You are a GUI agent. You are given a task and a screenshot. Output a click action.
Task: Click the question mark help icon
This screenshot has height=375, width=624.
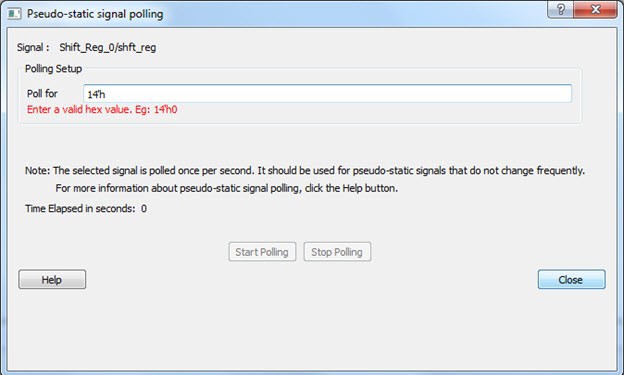(x=560, y=9)
